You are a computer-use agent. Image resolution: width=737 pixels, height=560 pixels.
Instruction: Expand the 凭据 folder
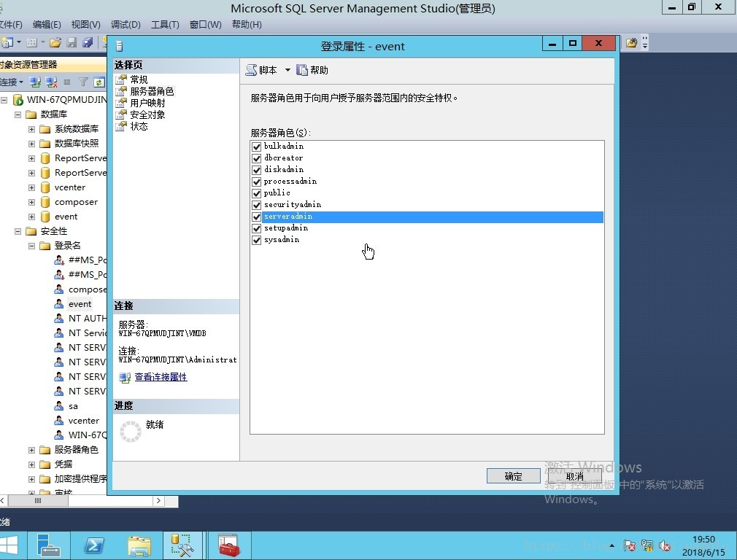(x=31, y=464)
